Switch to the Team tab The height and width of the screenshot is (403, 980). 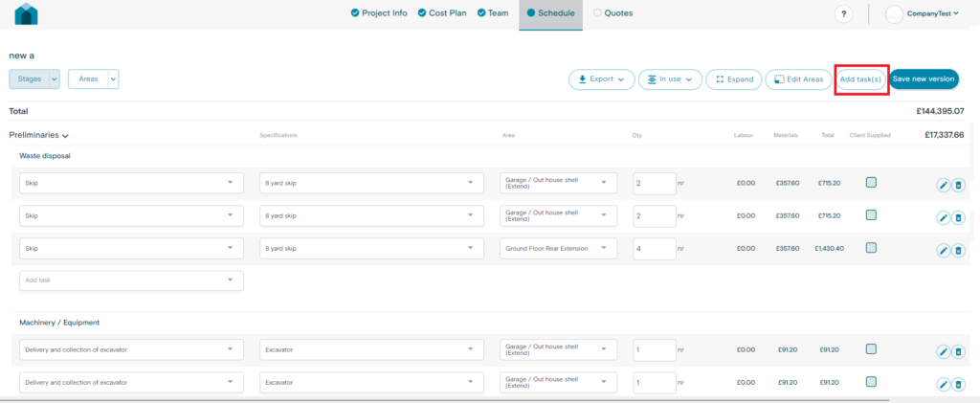(493, 13)
